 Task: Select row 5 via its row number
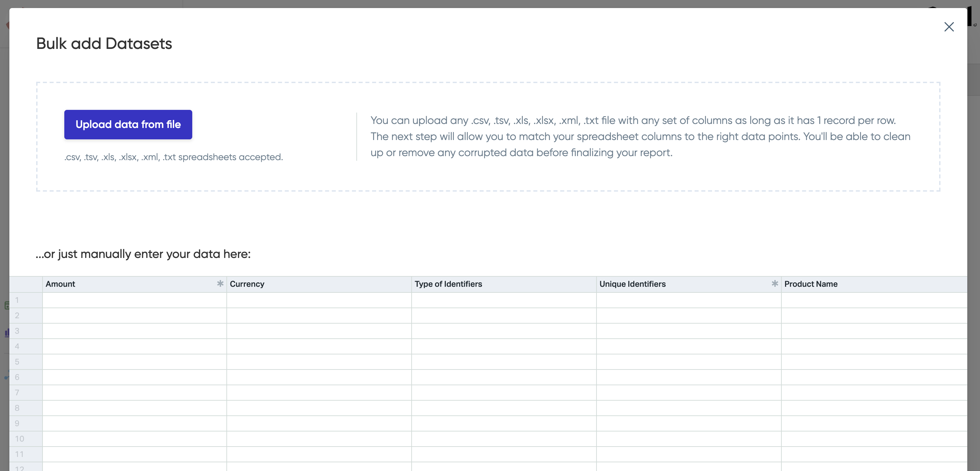tap(25, 362)
